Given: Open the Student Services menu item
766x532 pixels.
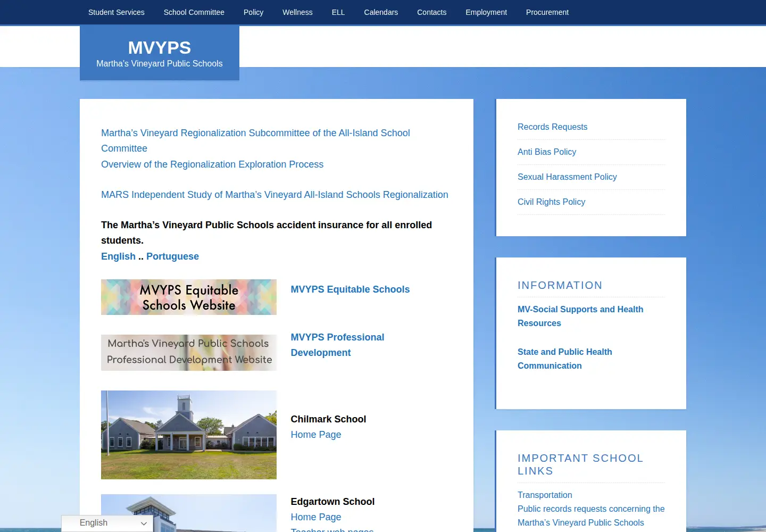Looking at the screenshot, I should pos(116,12).
